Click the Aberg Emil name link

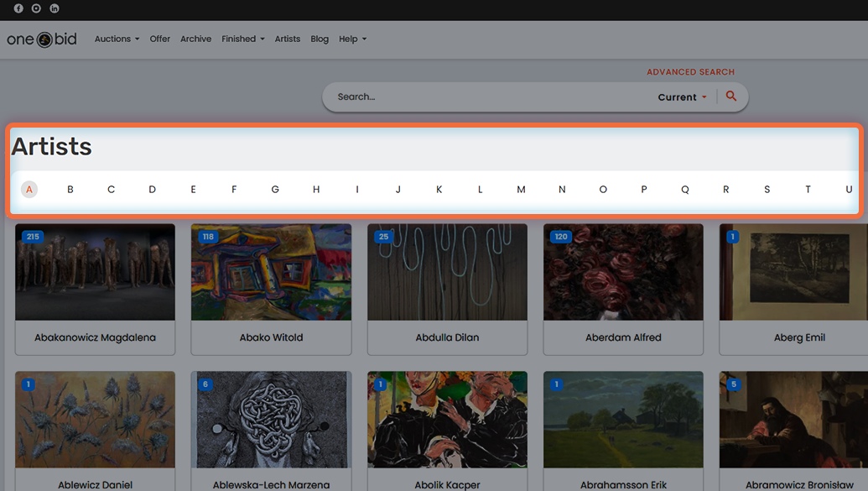click(x=799, y=337)
